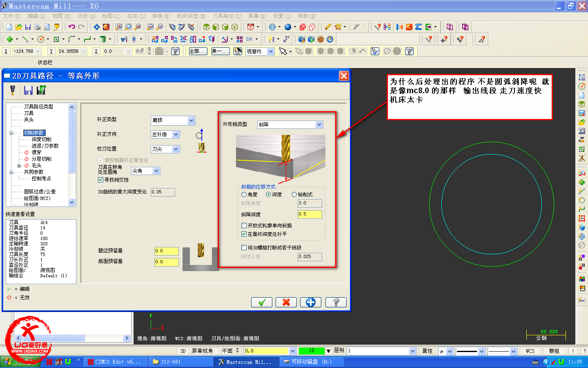The image size is (588, 368).
Task: Open the 校刀位置 dropdown
Action: point(176,149)
